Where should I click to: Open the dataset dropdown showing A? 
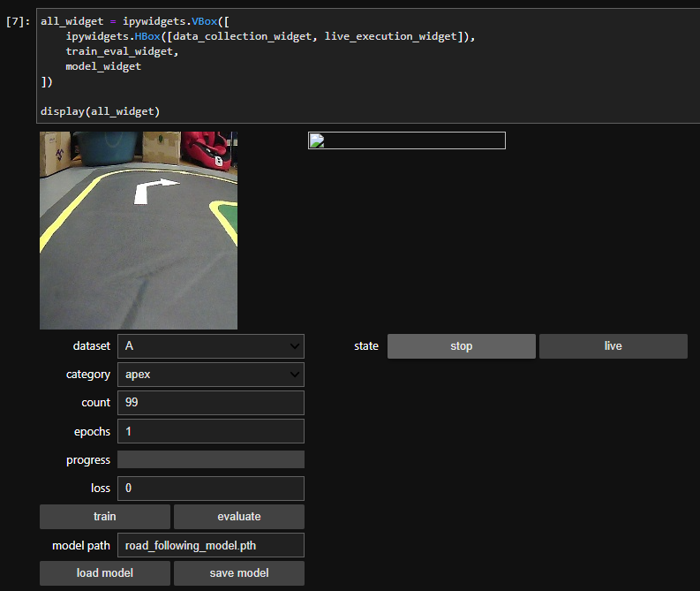coord(210,346)
